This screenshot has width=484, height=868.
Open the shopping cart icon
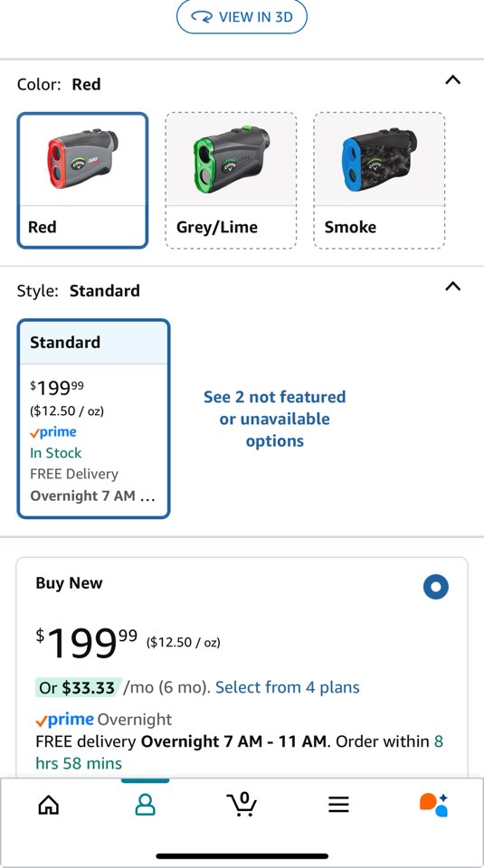242,804
